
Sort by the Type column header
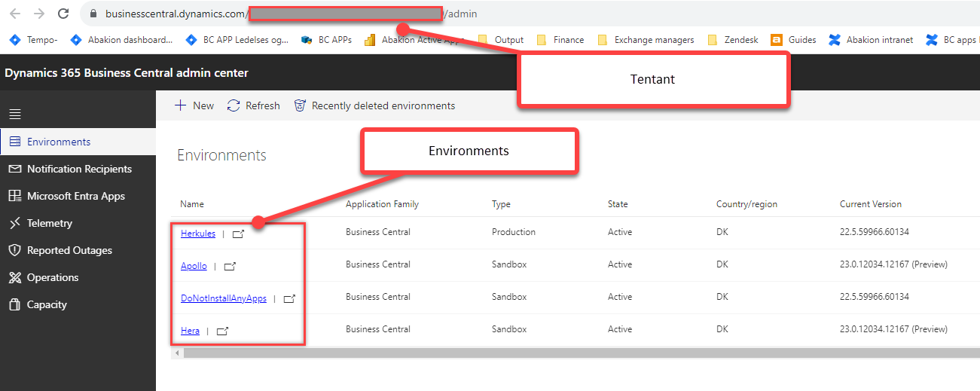point(501,204)
